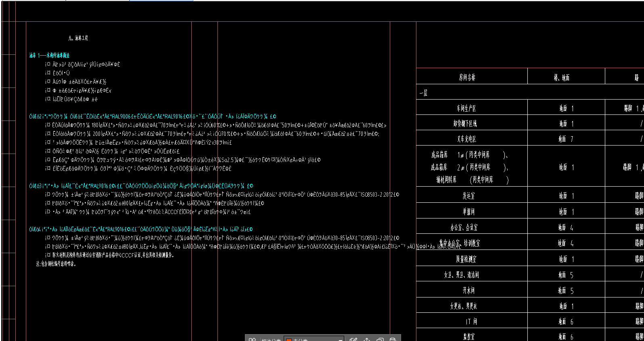This screenshot has width=644, height=341.
Task: Select the cyan 油漆 1 木构件油漆做法 heading
Action: [x=49, y=55]
